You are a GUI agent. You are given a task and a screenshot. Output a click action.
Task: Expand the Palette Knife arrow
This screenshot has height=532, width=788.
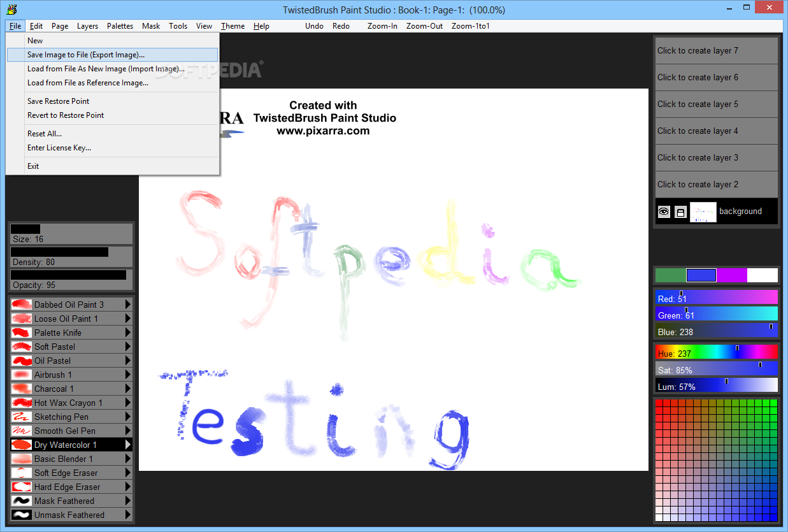click(127, 333)
